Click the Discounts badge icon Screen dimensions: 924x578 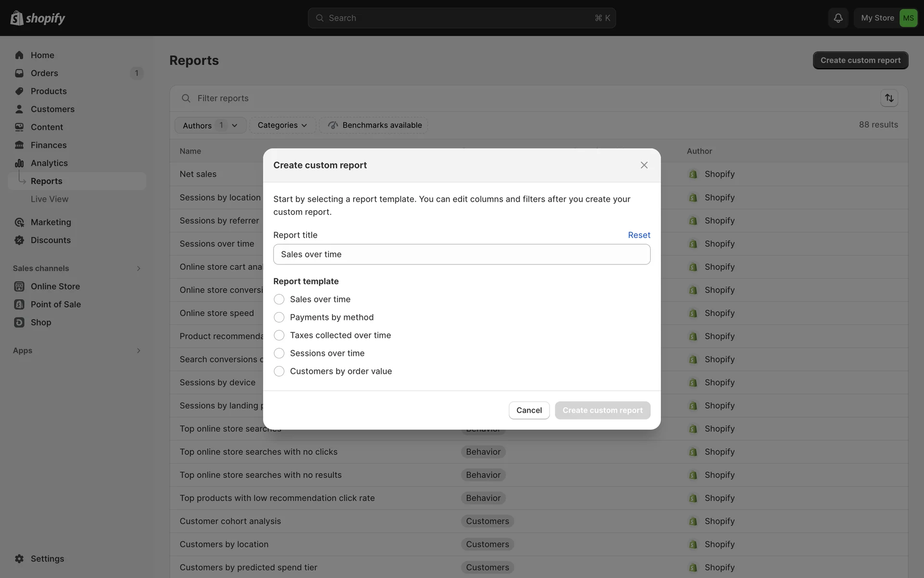(x=19, y=240)
